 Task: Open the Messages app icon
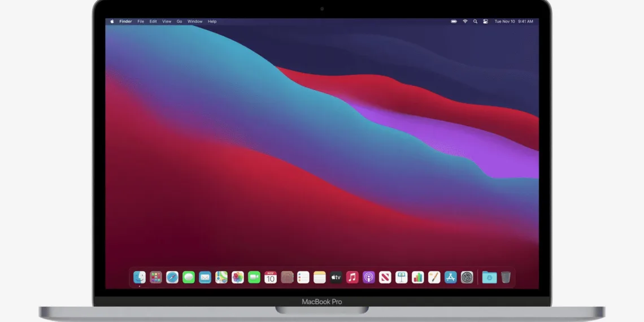click(x=189, y=277)
